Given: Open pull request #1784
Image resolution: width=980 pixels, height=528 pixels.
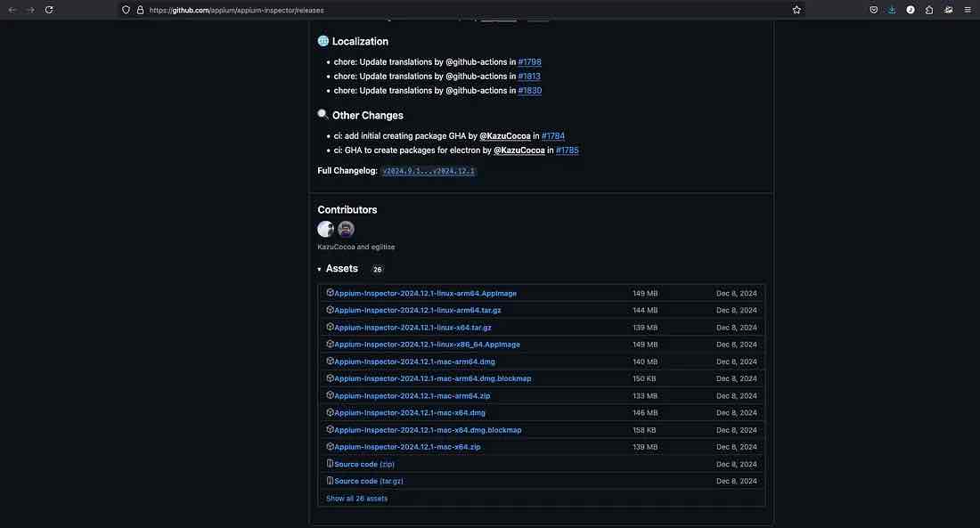Looking at the screenshot, I should coord(552,135).
